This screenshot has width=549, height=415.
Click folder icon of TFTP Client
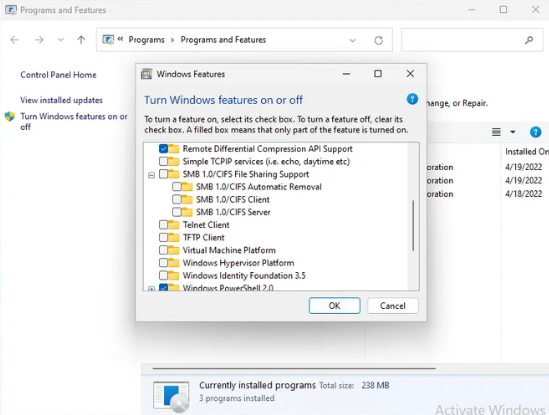(174, 237)
